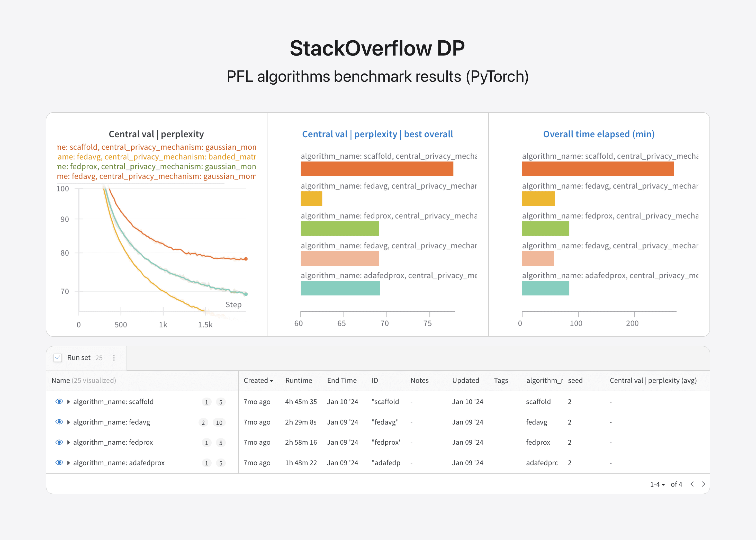
Task: Click Central val | perplexity (avg) column header
Action: [x=653, y=380]
